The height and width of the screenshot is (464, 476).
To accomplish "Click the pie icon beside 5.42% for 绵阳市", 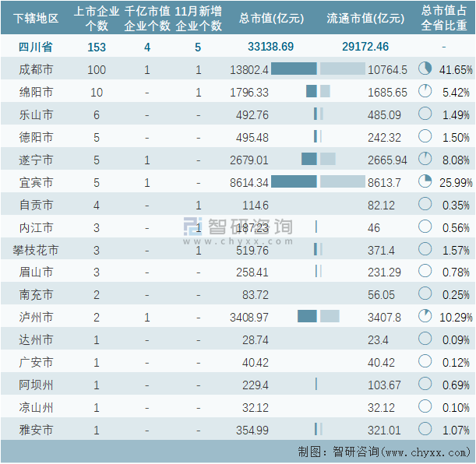I will (425, 92).
